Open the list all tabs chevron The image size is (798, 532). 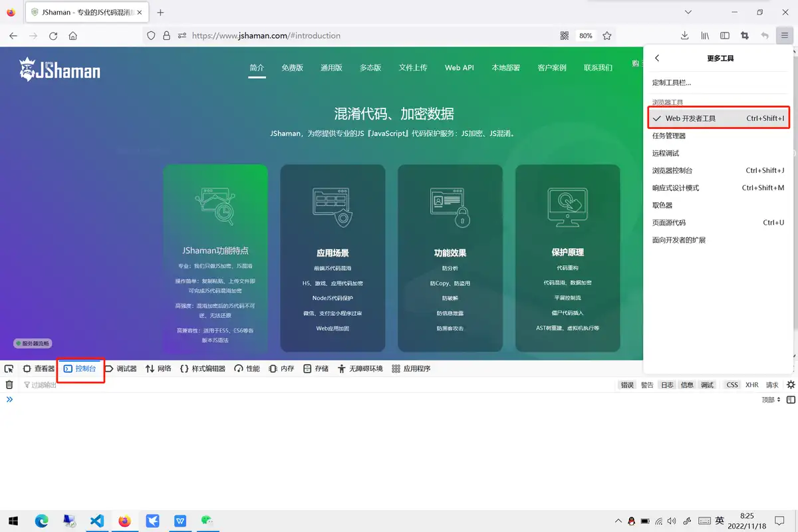click(x=688, y=12)
